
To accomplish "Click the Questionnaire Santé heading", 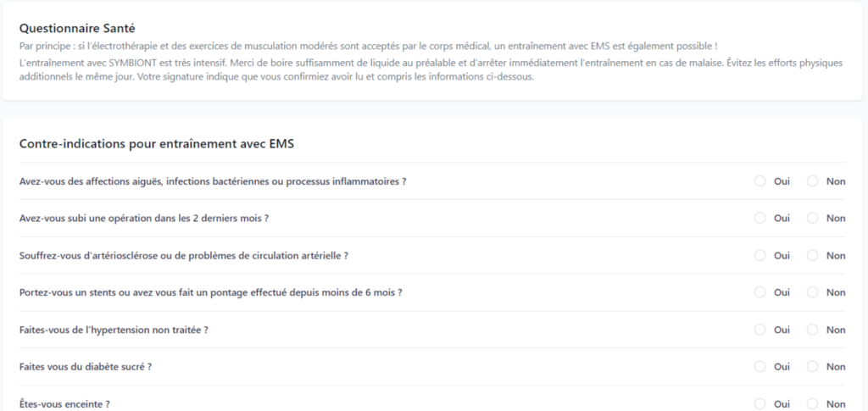I will click(77, 29).
